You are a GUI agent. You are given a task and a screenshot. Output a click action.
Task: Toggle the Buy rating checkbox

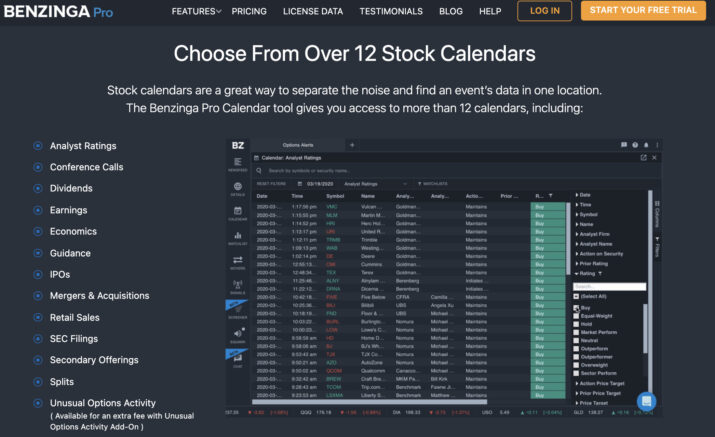[x=576, y=308]
